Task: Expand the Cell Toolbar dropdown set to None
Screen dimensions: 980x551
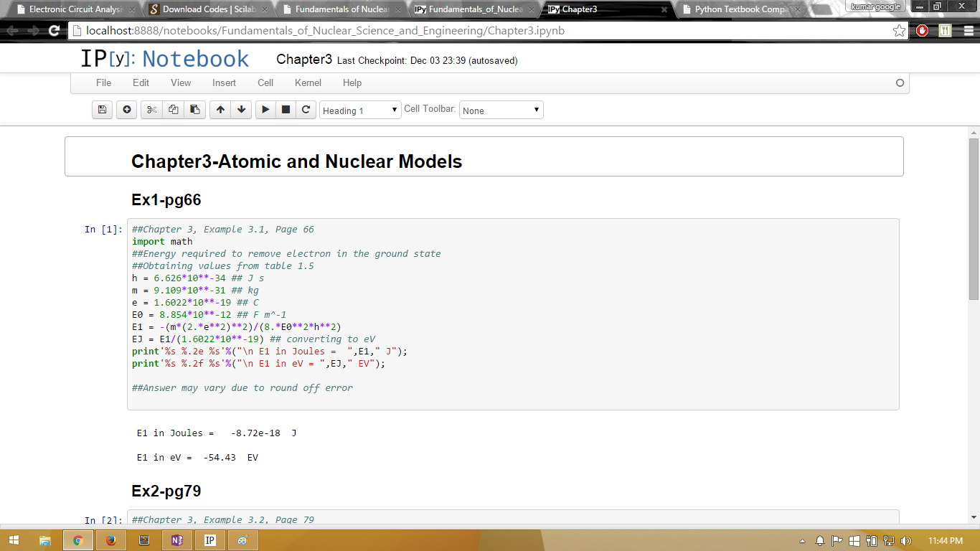Action: point(501,110)
